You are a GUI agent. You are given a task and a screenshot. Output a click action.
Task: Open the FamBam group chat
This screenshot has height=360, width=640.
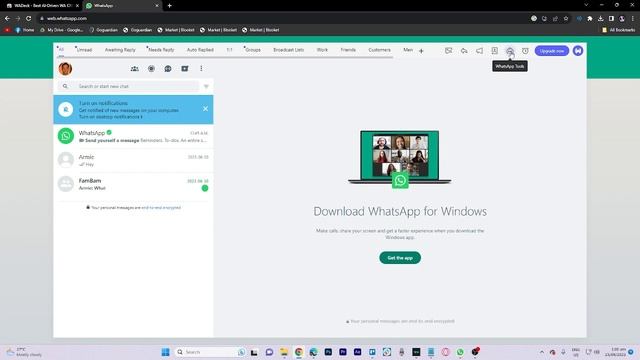133,184
